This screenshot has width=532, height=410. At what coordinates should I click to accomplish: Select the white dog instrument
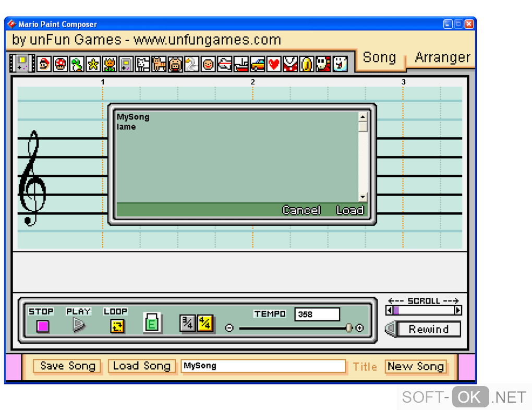[x=142, y=64]
